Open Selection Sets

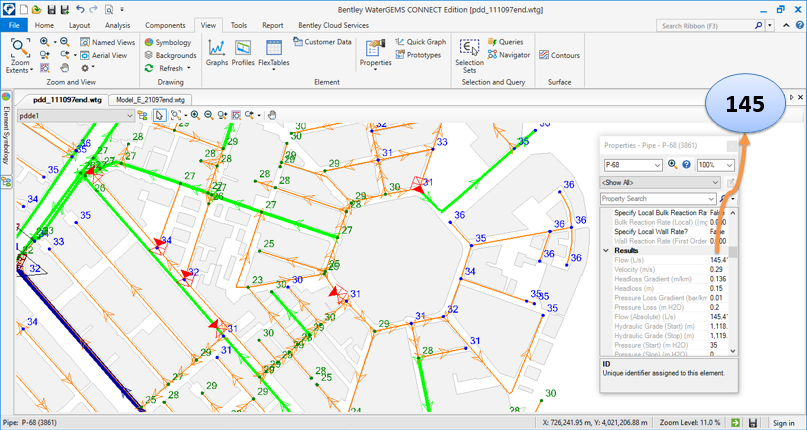pyautogui.click(x=469, y=56)
